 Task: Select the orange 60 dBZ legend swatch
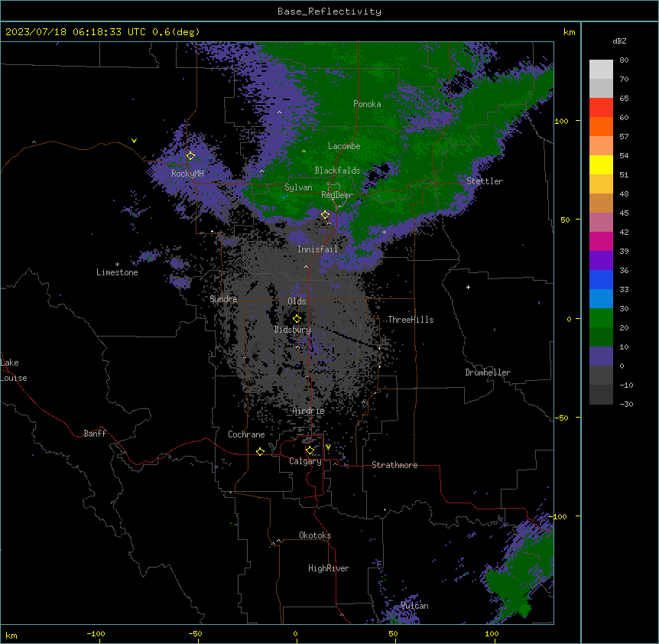click(601, 126)
